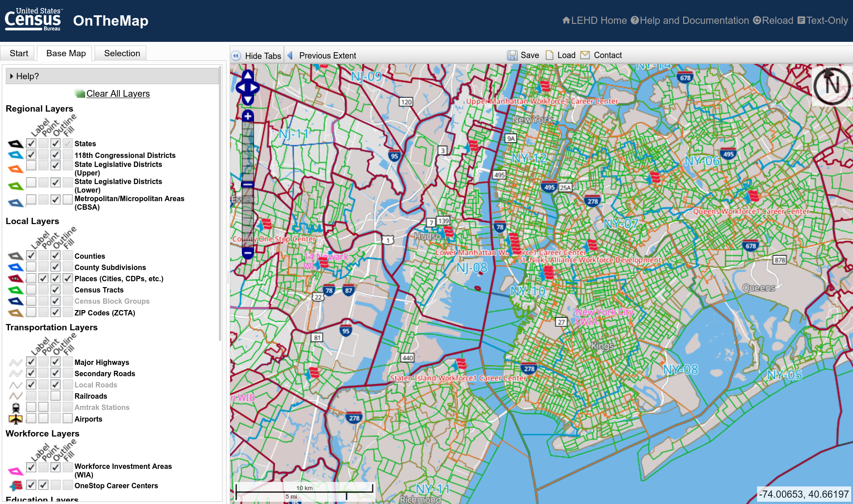Click the County Subdivisions blue legend icon

point(15,267)
